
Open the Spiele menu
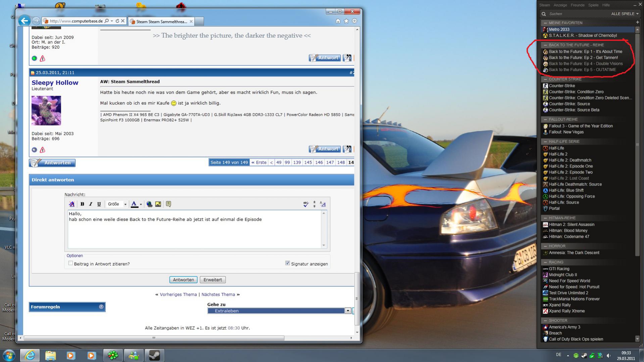click(x=593, y=5)
